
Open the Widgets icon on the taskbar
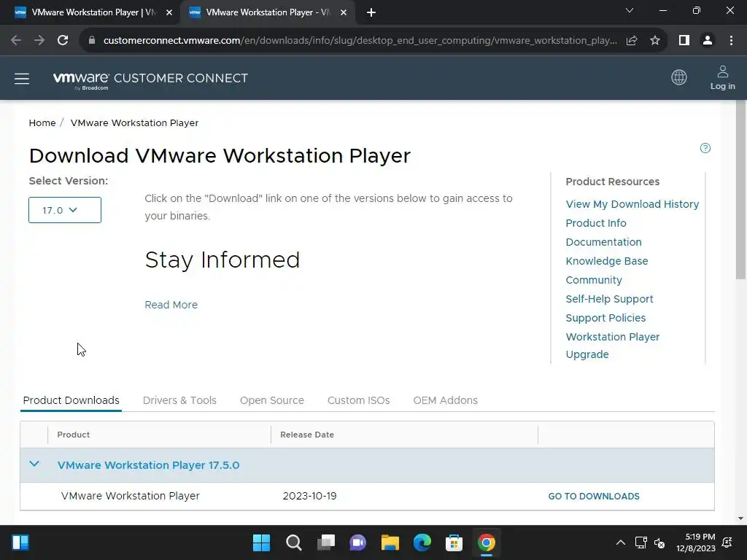pyautogui.click(x=20, y=542)
